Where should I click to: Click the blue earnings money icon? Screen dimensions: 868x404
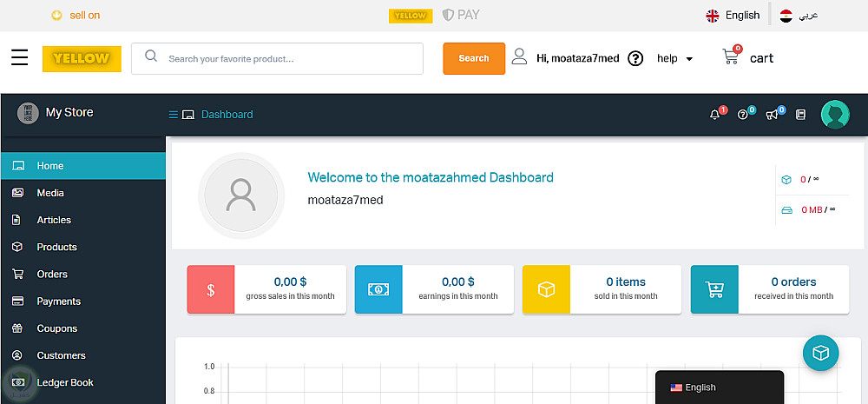(x=378, y=289)
